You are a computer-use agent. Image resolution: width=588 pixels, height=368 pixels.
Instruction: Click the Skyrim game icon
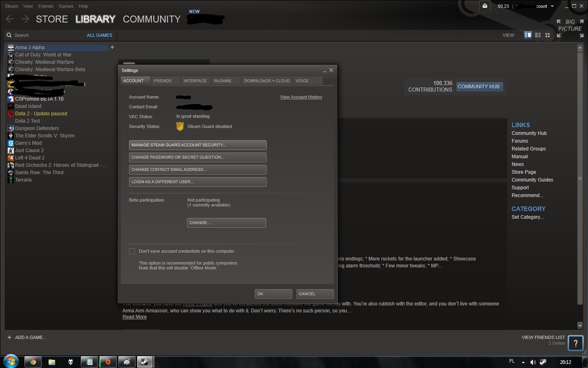[x=11, y=136]
